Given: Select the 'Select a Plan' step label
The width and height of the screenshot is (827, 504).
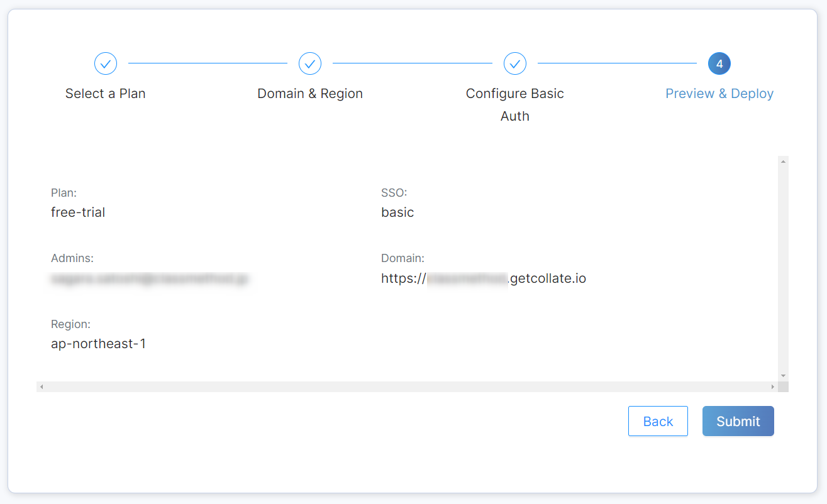Looking at the screenshot, I should click(x=106, y=94).
